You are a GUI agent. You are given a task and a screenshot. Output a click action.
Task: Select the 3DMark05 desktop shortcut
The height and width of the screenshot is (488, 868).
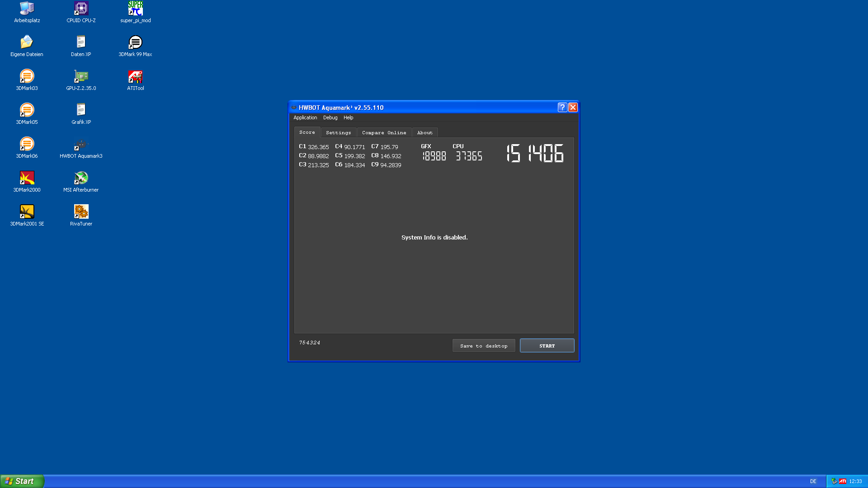coord(27,114)
